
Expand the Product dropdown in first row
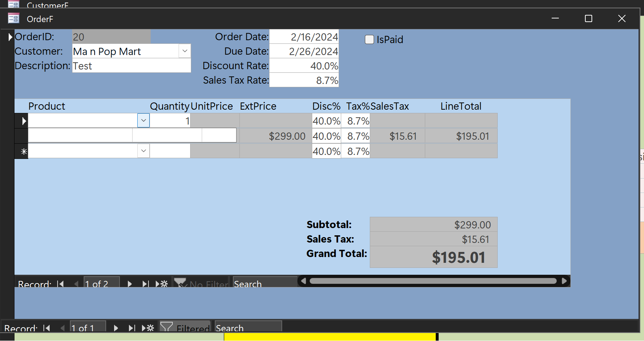143,121
